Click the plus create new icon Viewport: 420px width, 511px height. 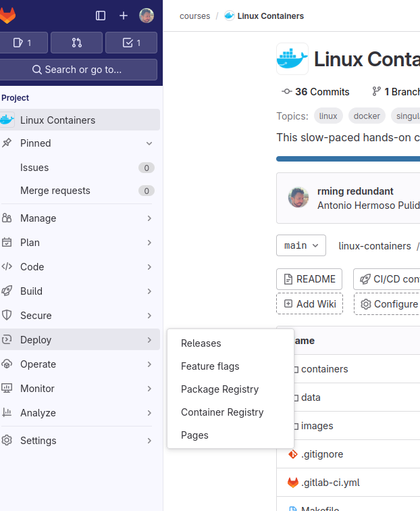pos(124,16)
